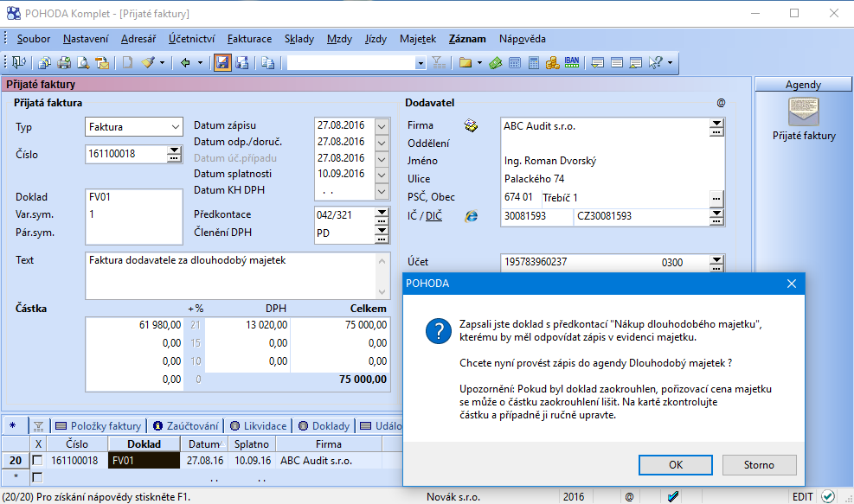The image size is (854, 504).
Task: Expand the folder icon dropdown arrow
Action: [479, 62]
